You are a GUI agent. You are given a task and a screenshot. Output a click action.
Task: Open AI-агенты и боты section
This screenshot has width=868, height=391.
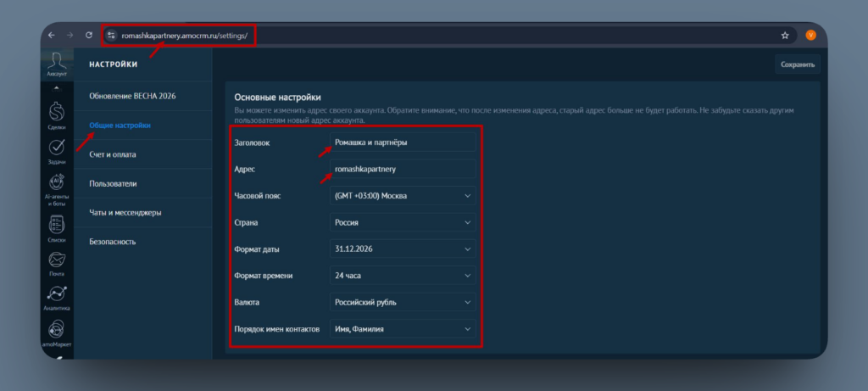click(57, 188)
